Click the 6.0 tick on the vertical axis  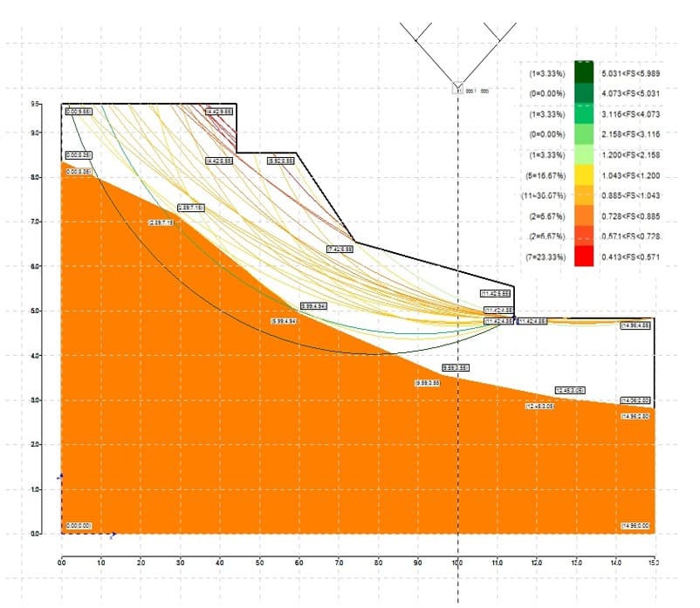point(35,266)
